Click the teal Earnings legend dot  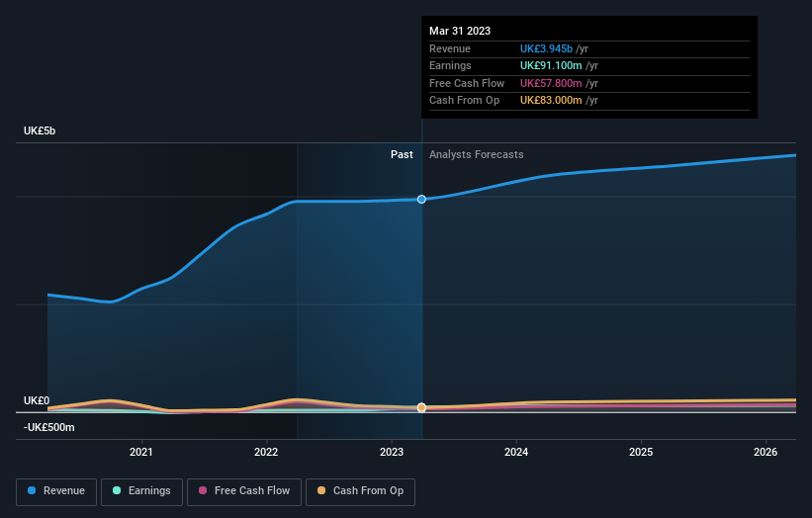point(117,490)
